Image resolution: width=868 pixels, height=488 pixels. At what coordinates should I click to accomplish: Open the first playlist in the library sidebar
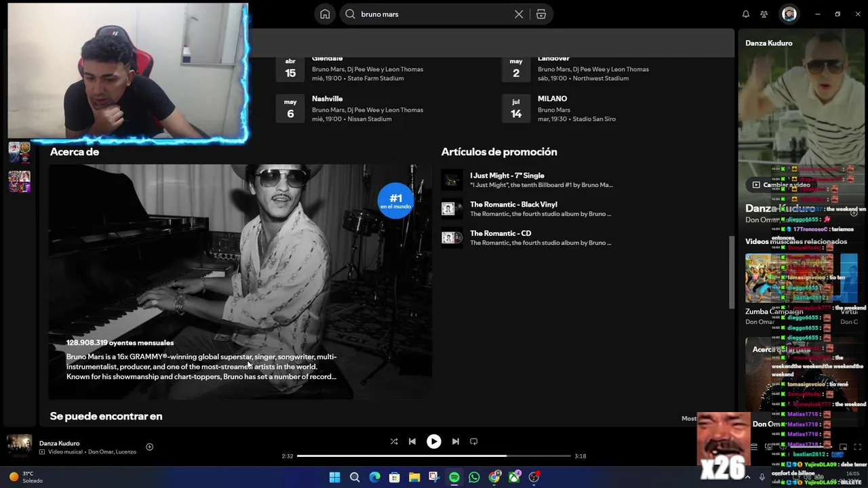click(19, 152)
